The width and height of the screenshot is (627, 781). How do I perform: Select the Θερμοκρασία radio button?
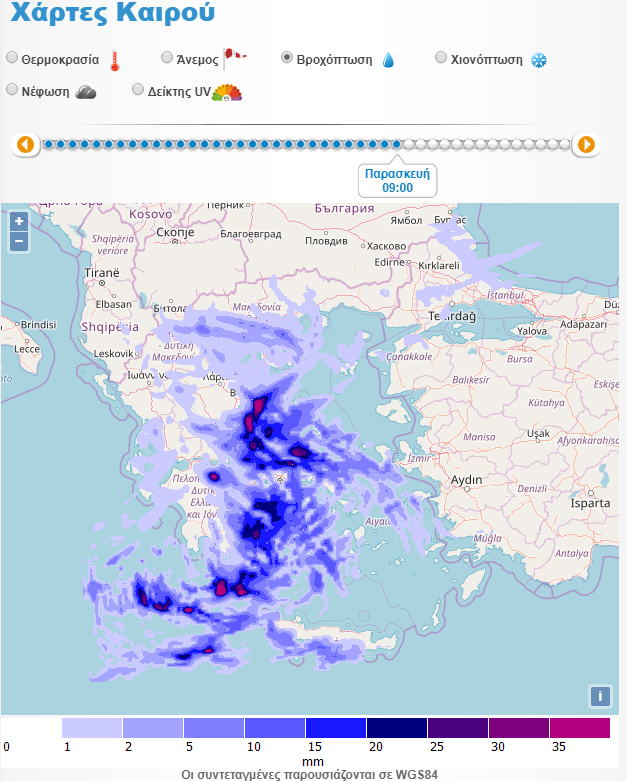[12, 58]
